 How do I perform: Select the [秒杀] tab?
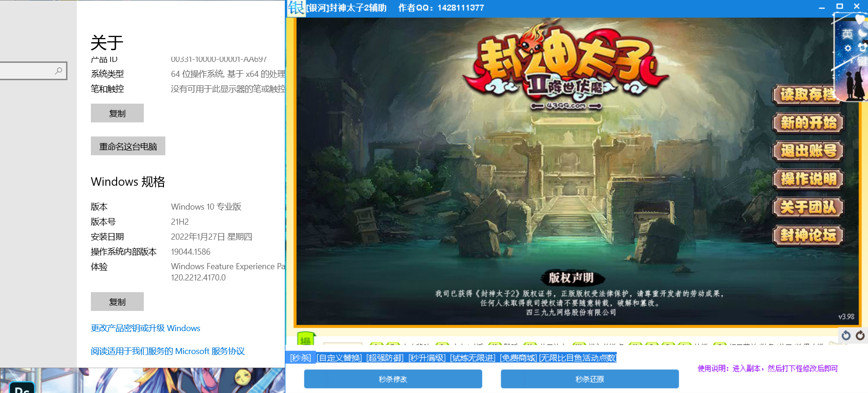300,358
